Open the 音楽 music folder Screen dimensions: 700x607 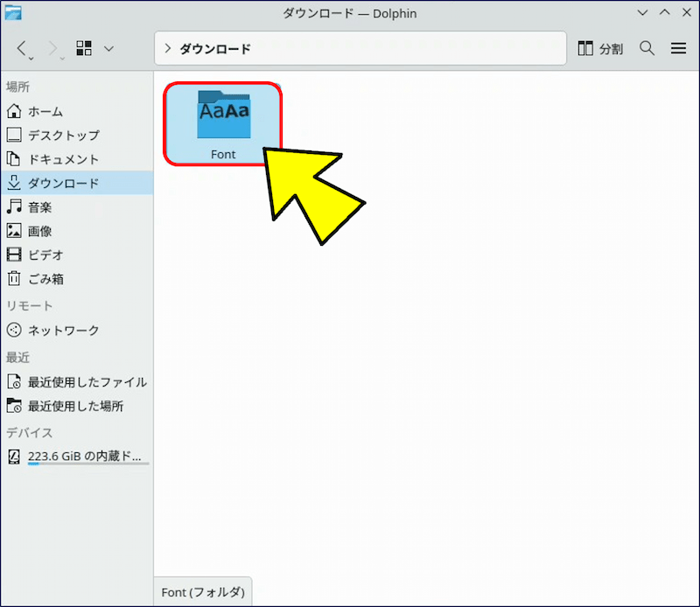click(39, 207)
